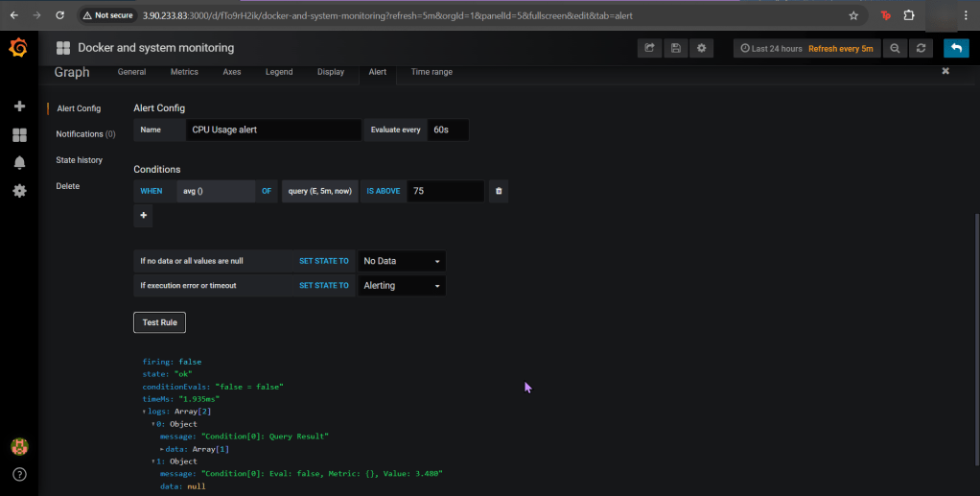Open the Dashboards grid icon in sidebar
Screen dimensions: 980x496
tap(19, 135)
